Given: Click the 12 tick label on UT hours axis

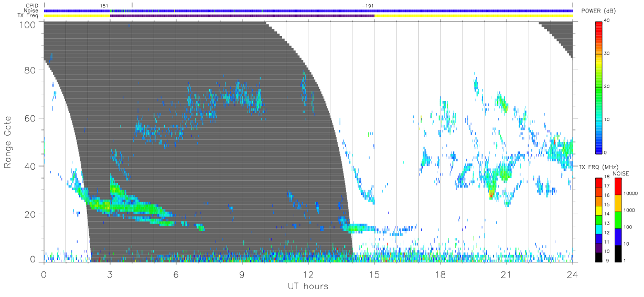Looking at the screenshot, I should click(308, 275).
